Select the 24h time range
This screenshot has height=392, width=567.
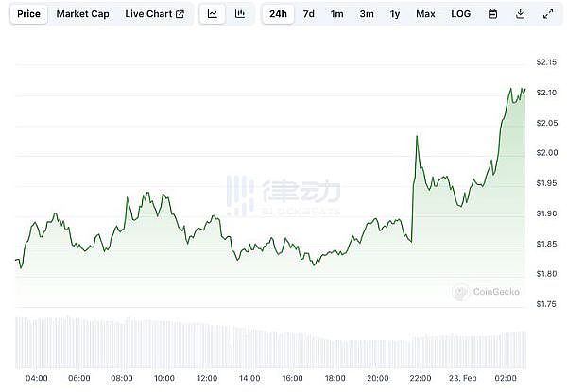(x=278, y=14)
